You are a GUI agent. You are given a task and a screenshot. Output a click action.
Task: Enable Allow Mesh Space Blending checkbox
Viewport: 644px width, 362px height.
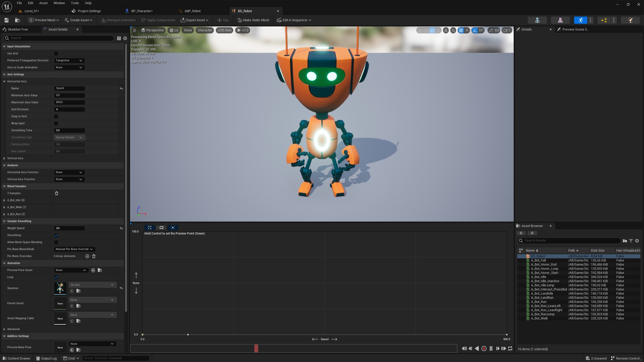56,242
